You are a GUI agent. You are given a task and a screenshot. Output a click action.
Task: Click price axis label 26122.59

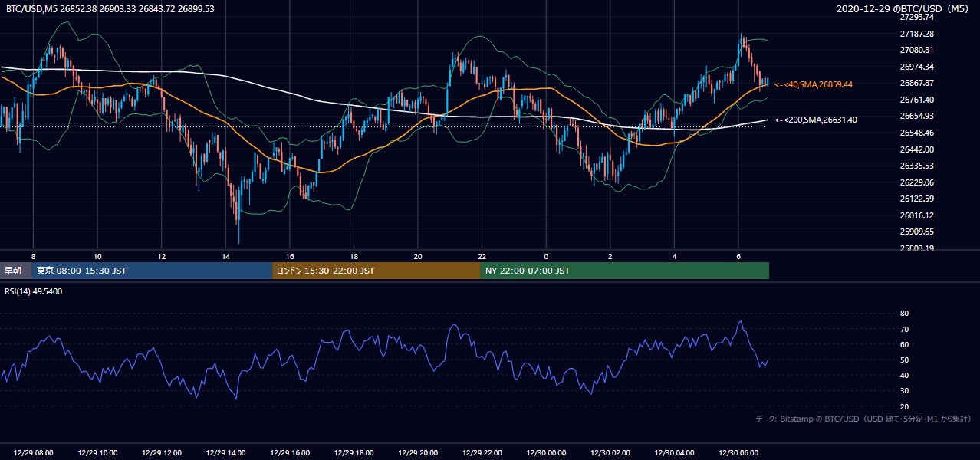[x=916, y=199]
